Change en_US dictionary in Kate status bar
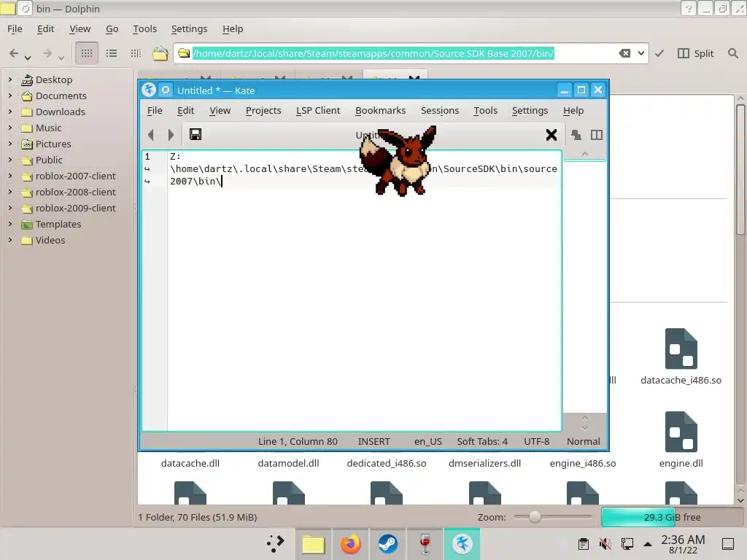Image resolution: width=747 pixels, height=560 pixels. click(427, 441)
